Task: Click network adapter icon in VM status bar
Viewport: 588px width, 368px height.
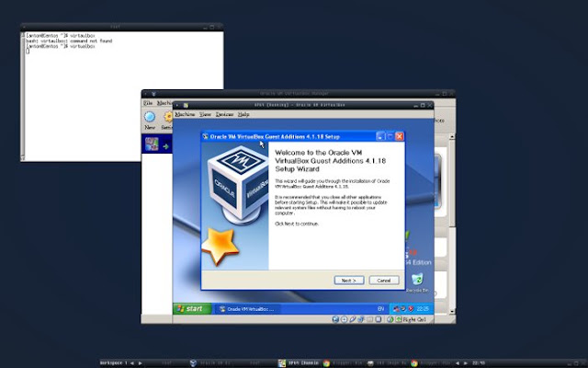Action: 361,319
